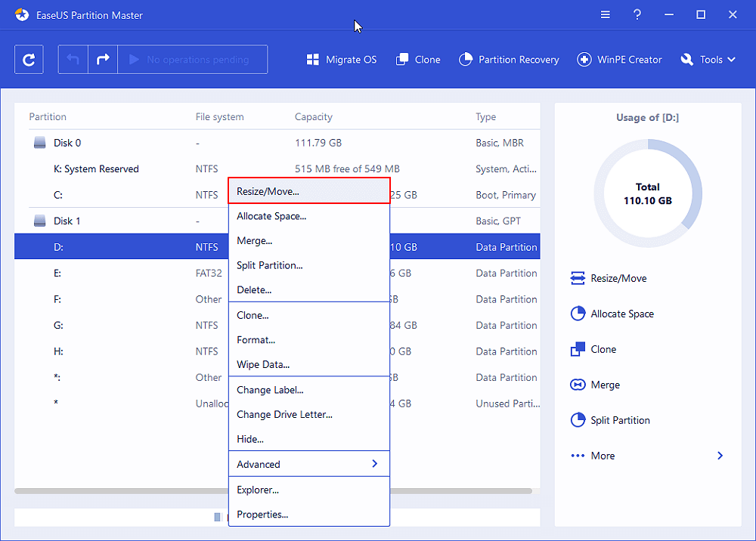Viewport: 756px width, 541px height.
Task: Click the Resize/Move icon in the side panel
Action: [x=578, y=278]
